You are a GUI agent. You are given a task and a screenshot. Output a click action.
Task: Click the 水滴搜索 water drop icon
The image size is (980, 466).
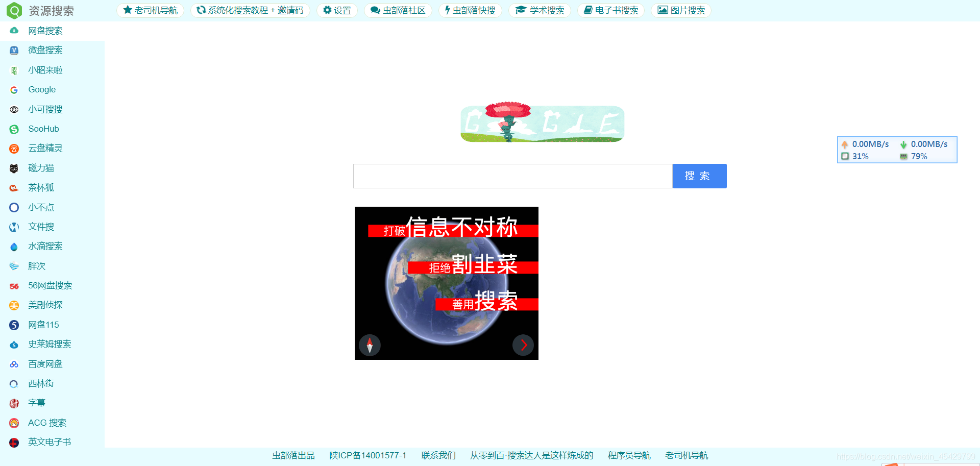pyautogui.click(x=14, y=247)
